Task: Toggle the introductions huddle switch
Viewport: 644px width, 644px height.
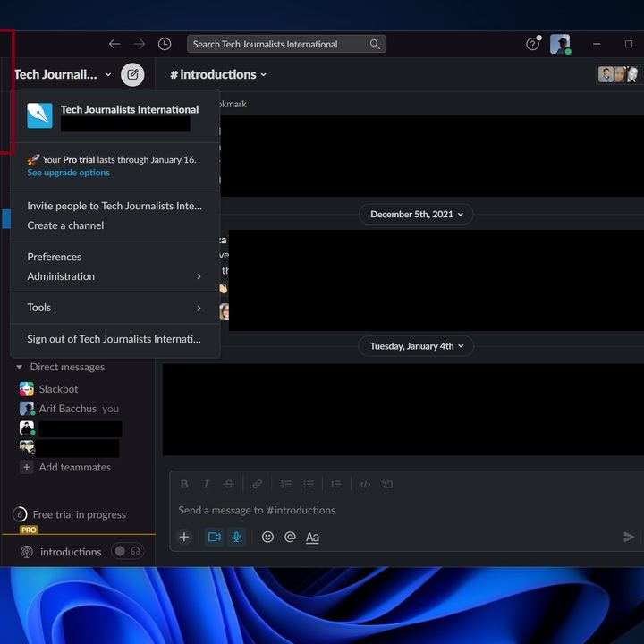Action: click(127, 551)
